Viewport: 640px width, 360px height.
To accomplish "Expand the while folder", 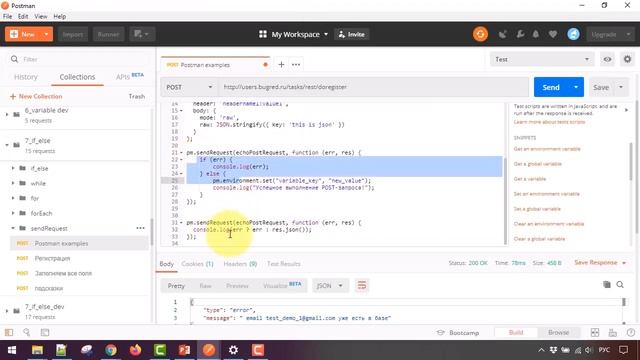I will [13, 183].
